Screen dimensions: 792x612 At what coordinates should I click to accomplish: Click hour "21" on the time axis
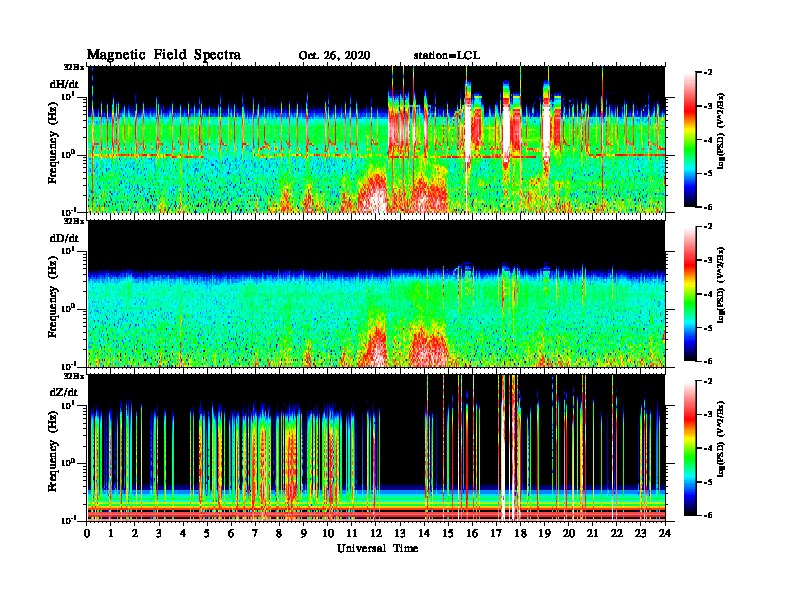click(x=592, y=533)
